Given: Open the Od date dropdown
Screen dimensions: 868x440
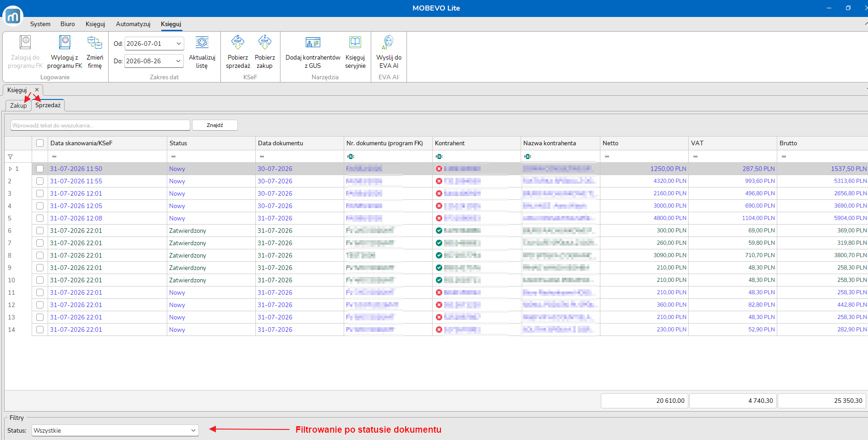Looking at the screenshot, I should (179, 44).
